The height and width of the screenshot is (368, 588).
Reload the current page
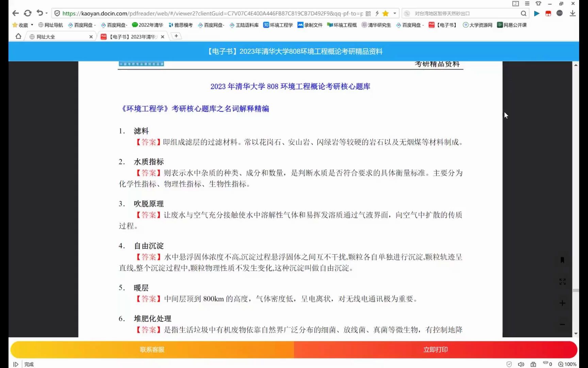(x=28, y=13)
